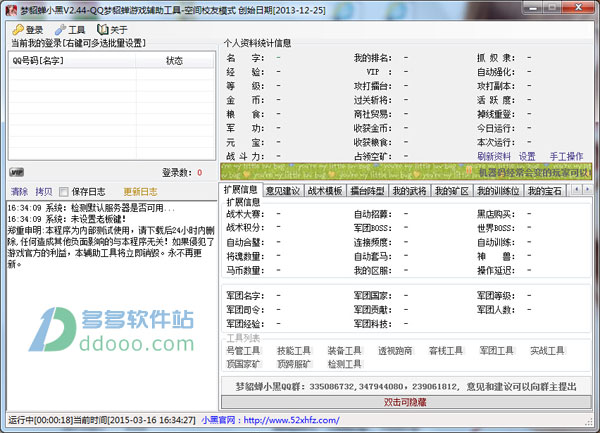Switch to the 我的训练位 tab

point(498,190)
